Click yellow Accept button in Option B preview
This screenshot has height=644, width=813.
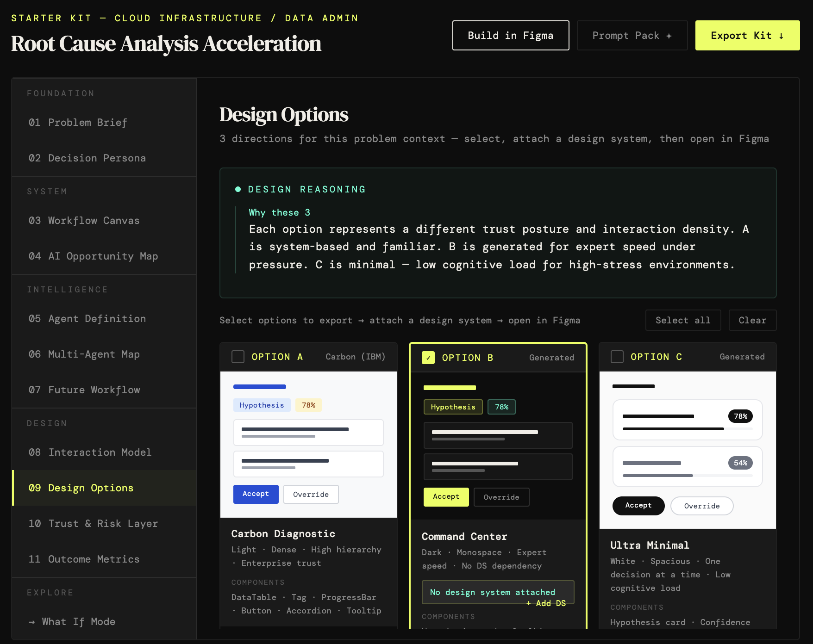click(x=446, y=497)
